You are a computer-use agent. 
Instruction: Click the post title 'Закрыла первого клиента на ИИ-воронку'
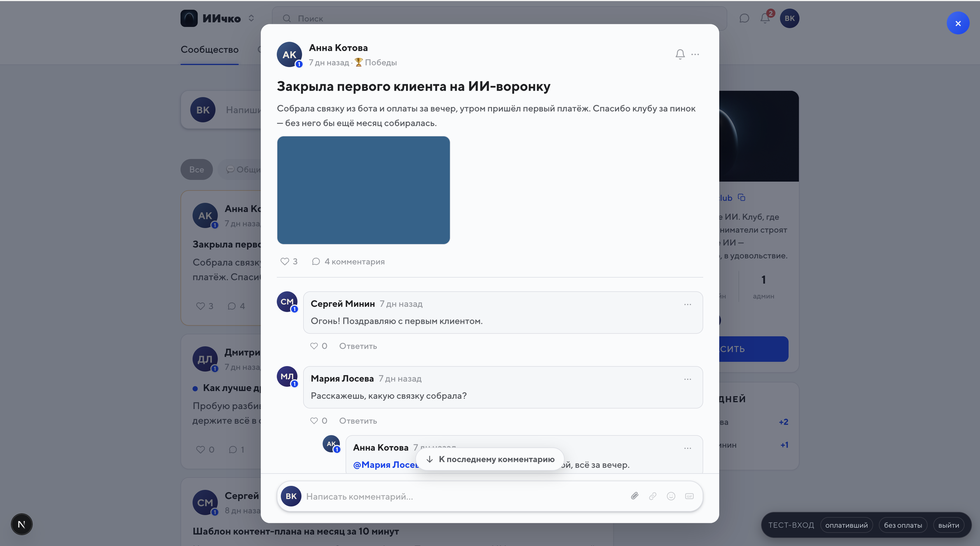(x=413, y=86)
